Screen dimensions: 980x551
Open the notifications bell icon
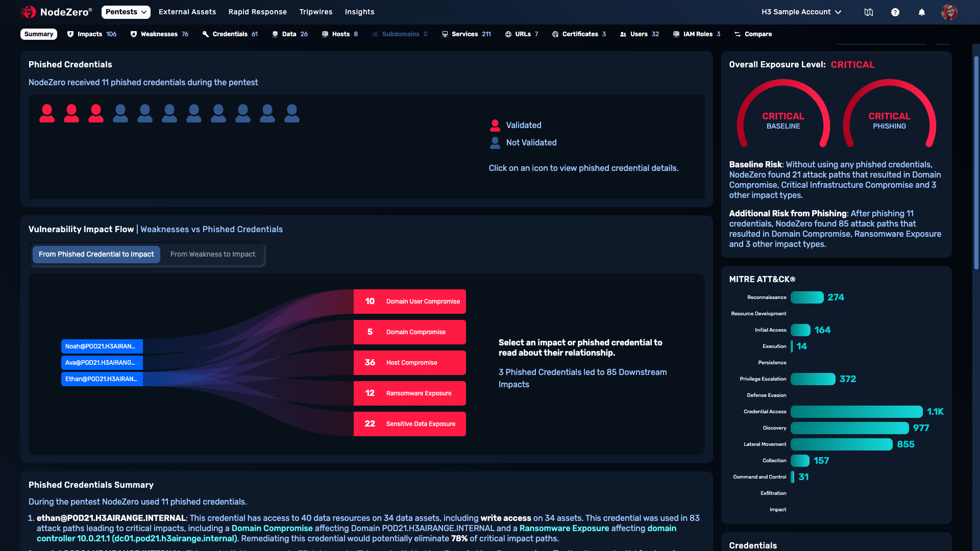922,12
